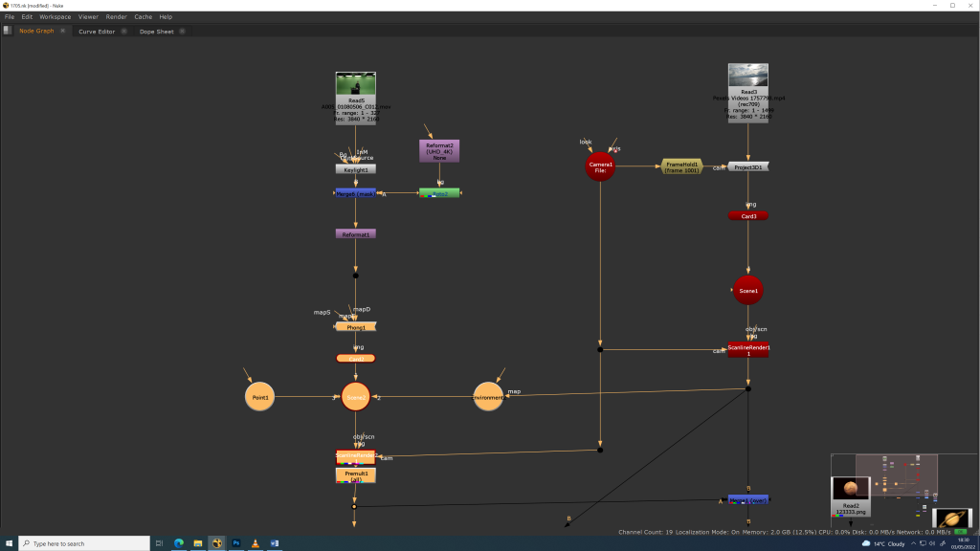
Task: Select the ScanlineRender2 node
Action: coord(356,457)
